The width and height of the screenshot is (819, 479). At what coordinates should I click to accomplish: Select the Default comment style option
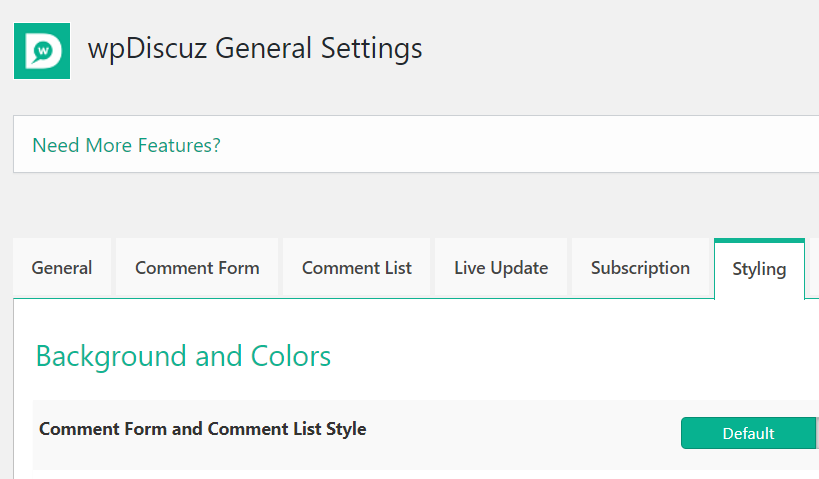[x=748, y=433]
